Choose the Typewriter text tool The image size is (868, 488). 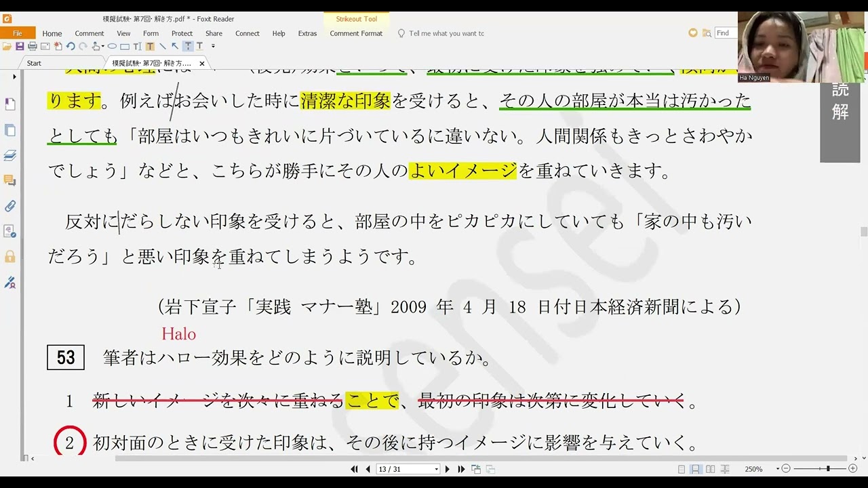point(137,46)
